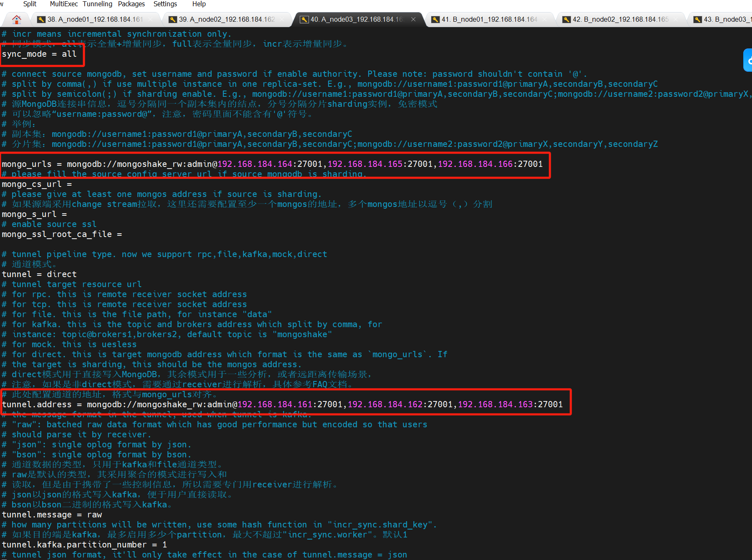Click comment '# "bson": single oplog format by bson.'
Image resolution: width=752 pixels, height=560 pixels.
(x=97, y=454)
